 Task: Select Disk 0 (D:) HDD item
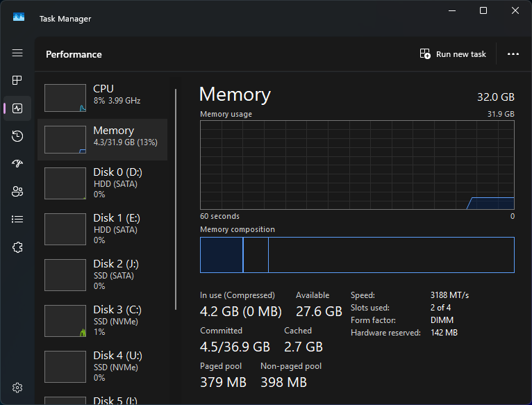pyautogui.click(x=102, y=183)
